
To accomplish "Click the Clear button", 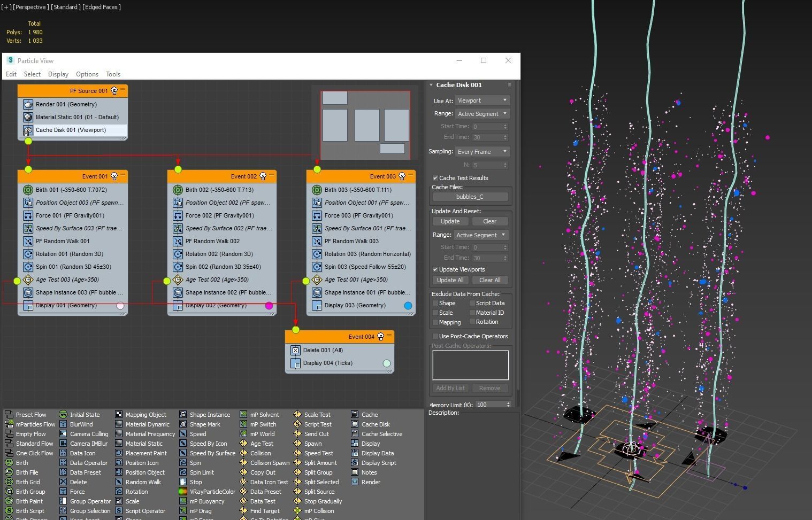I will tap(489, 221).
